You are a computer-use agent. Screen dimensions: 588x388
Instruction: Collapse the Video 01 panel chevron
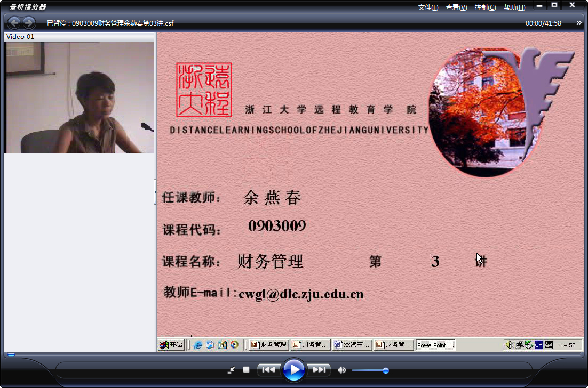tap(148, 37)
